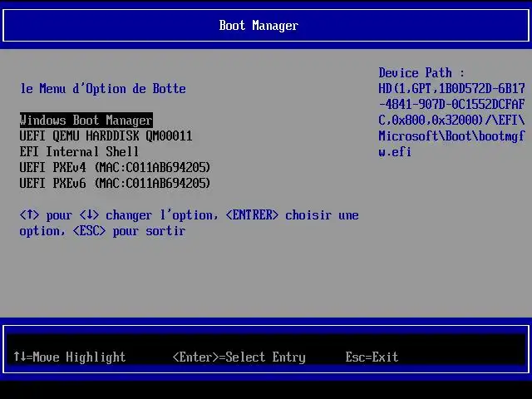Click the '↑↓=Move Highlight' hint
This screenshot has height=399, width=532.
click(x=70, y=357)
